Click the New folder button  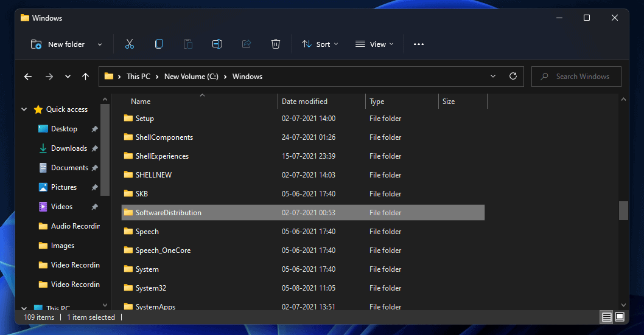pos(59,44)
